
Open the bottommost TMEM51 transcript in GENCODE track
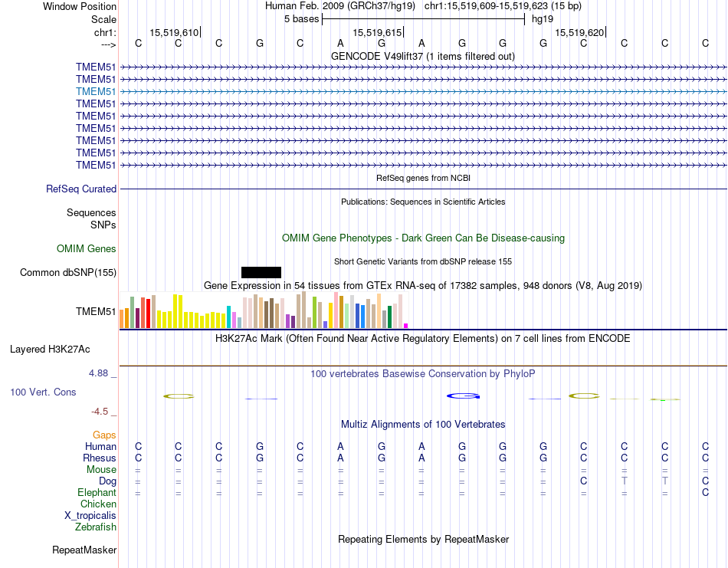point(424,166)
